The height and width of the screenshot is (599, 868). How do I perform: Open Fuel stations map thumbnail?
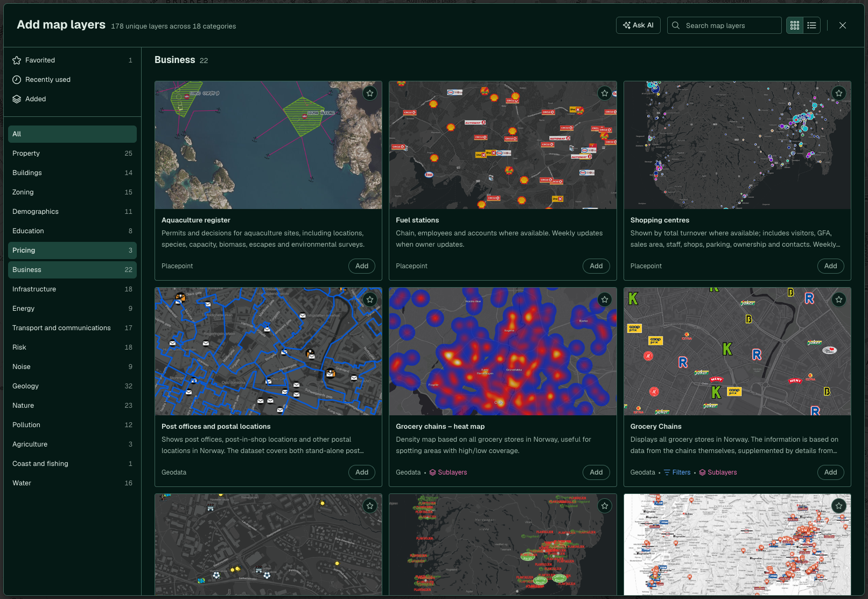(x=503, y=145)
